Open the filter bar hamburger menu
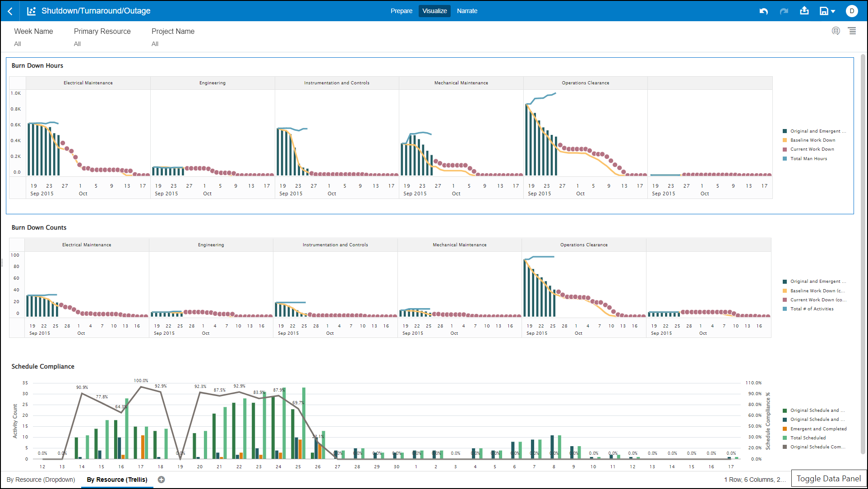This screenshot has height=489, width=868. tap(852, 31)
